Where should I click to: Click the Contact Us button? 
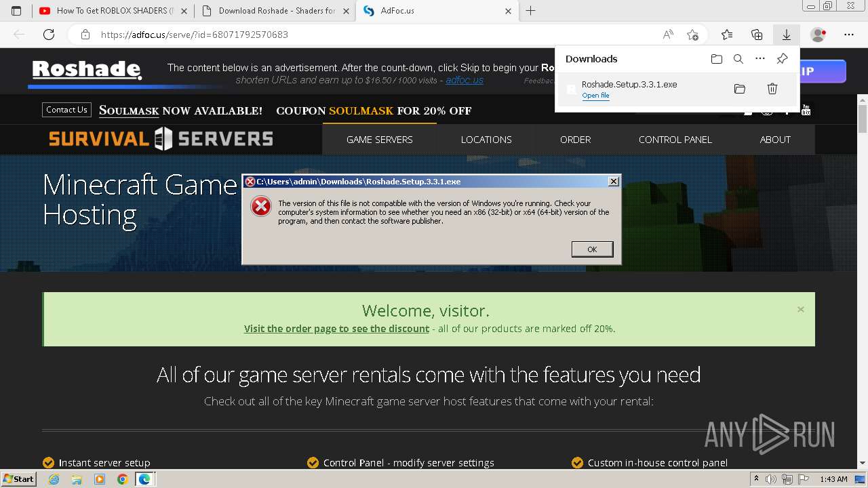coord(66,110)
